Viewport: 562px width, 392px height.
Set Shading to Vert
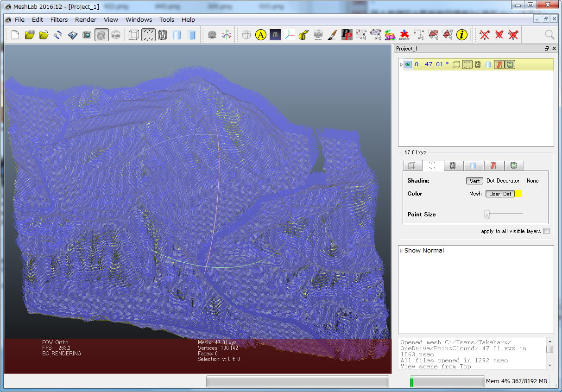(x=474, y=181)
